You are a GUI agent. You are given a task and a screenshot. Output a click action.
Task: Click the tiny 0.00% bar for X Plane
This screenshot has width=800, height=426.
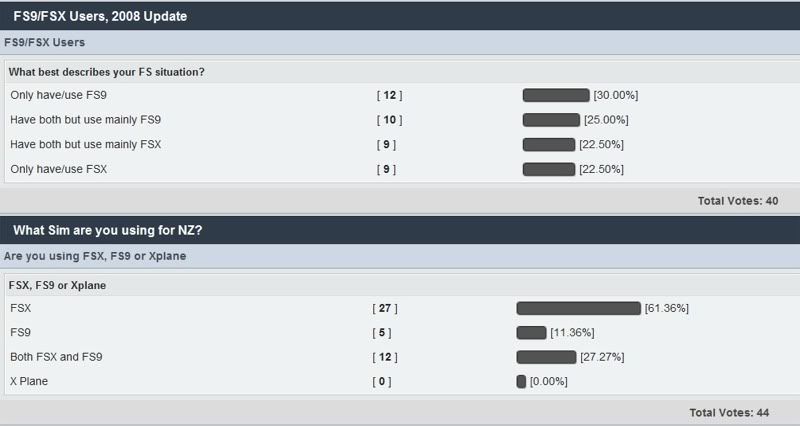click(521, 382)
